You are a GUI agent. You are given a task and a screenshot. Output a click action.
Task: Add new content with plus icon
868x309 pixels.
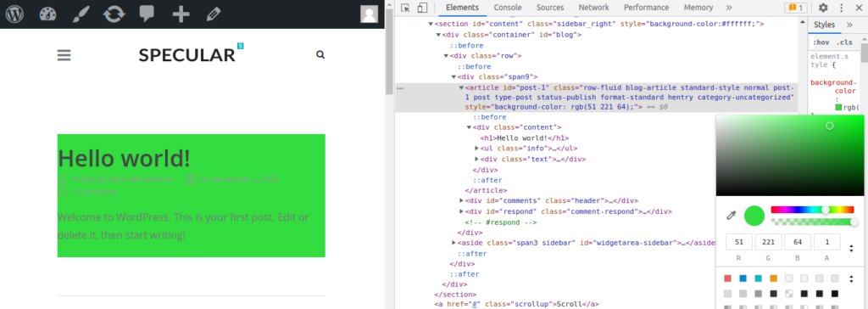(181, 14)
